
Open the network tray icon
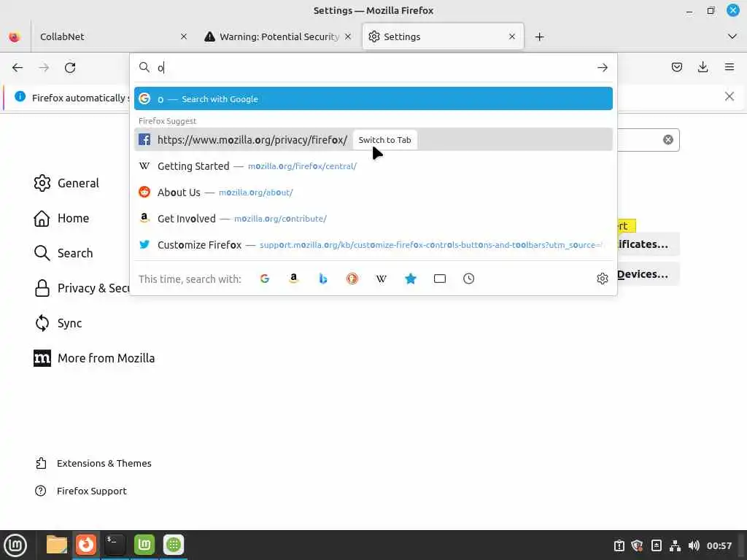[x=675, y=545]
